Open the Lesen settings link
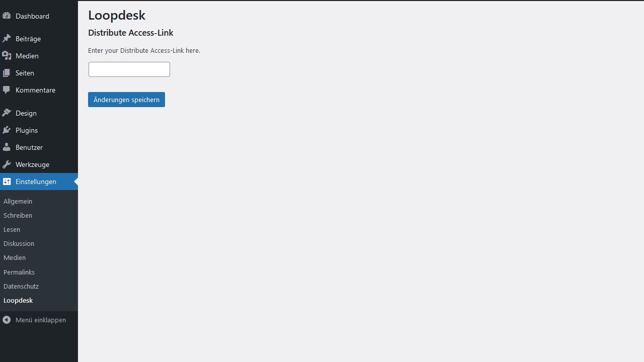The height and width of the screenshot is (362, 644). (x=12, y=229)
